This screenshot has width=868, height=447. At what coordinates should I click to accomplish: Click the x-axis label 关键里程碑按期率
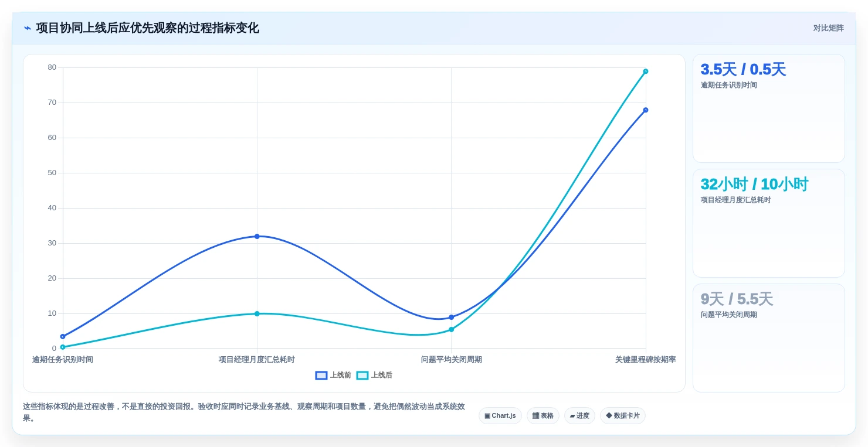[646, 360]
